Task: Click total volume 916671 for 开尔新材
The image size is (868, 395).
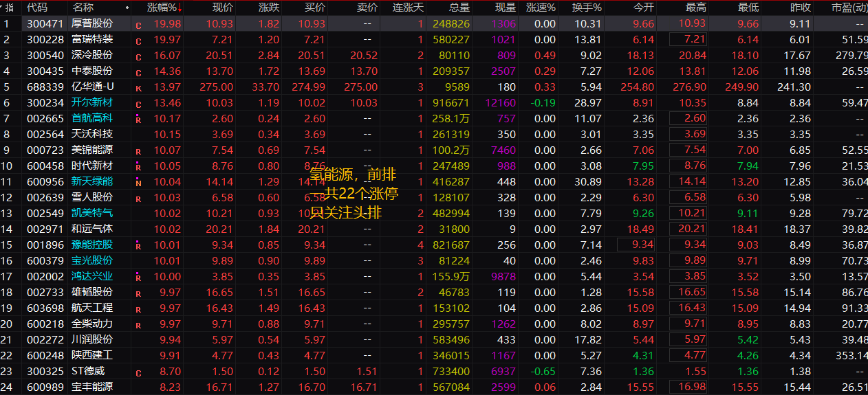Action: [x=452, y=102]
